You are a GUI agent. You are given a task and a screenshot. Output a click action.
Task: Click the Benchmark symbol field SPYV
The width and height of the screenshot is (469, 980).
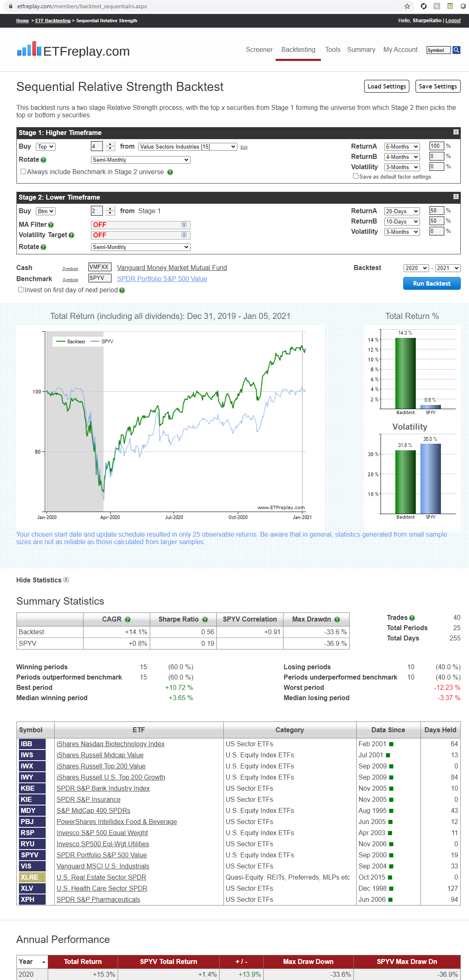click(x=100, y=278)
